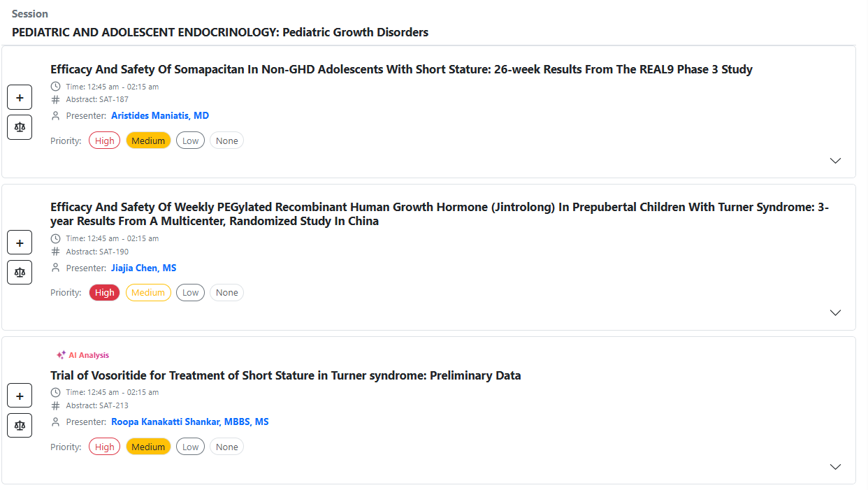The height and width of the screenshot is (490, 868).
Task: Open presenter Jiajia Chen, MS profile
Action: [143, 268]
